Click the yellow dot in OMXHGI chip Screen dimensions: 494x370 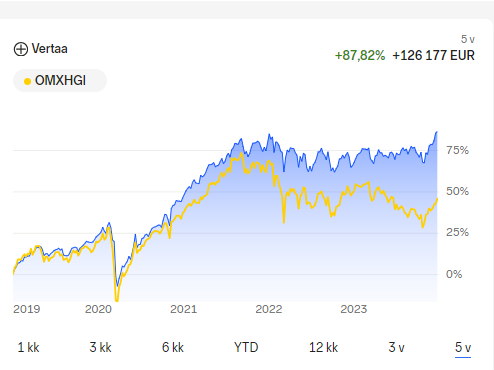(28, 81)
